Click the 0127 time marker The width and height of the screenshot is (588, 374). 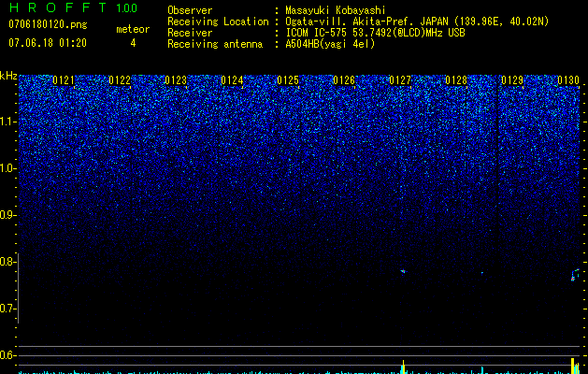tap(400, 80)
